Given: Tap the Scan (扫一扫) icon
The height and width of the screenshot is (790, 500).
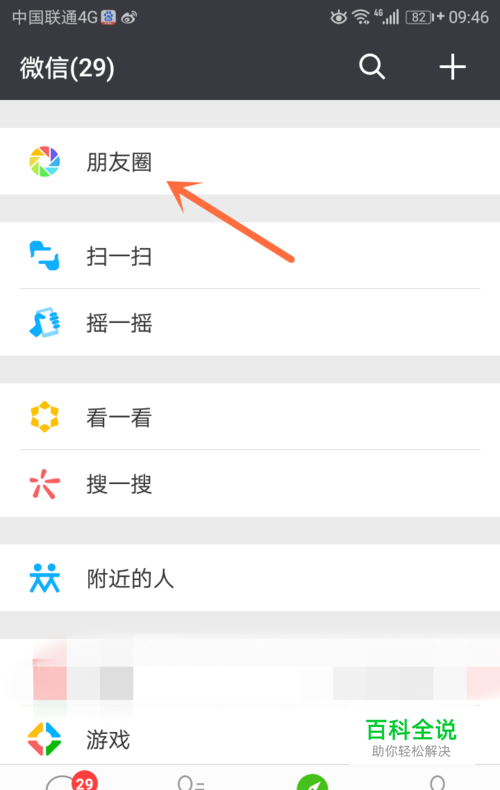Looking at the screenshot, I should (44, 255).
